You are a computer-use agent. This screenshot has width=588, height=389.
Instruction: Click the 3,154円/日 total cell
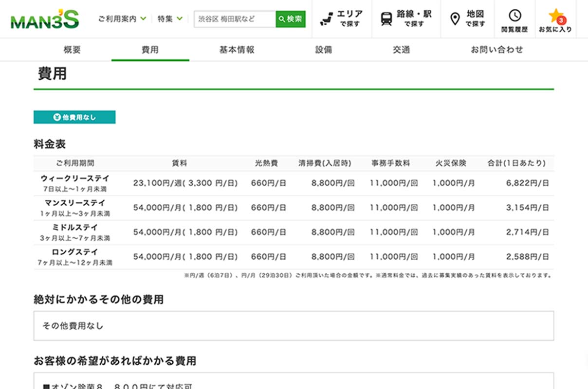tap(528, 208)
